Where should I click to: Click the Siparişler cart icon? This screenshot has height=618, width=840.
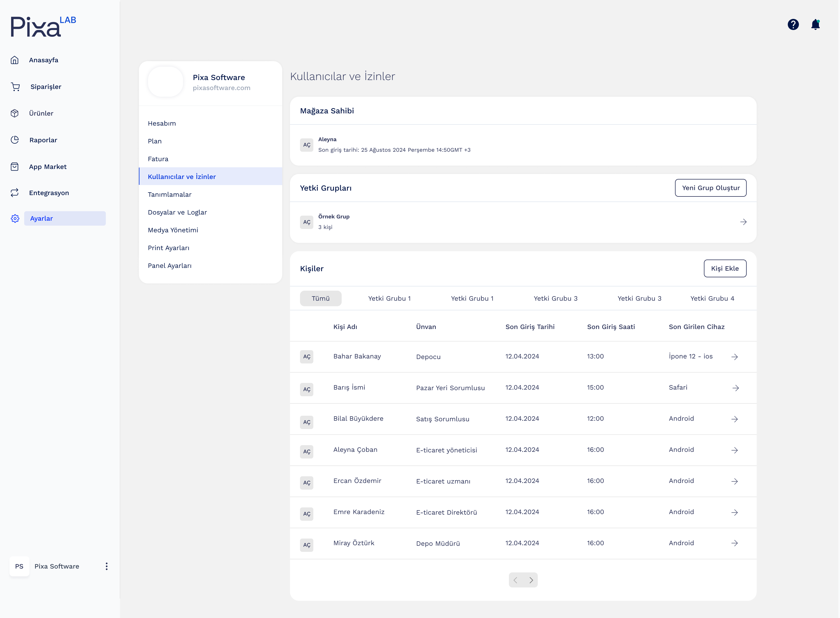[15, 87]
